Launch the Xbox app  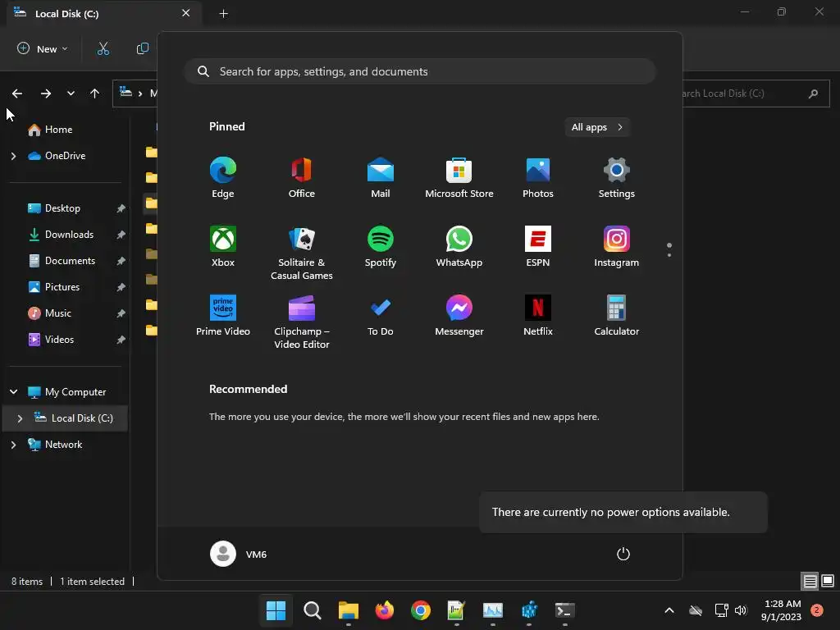point(223,246)
